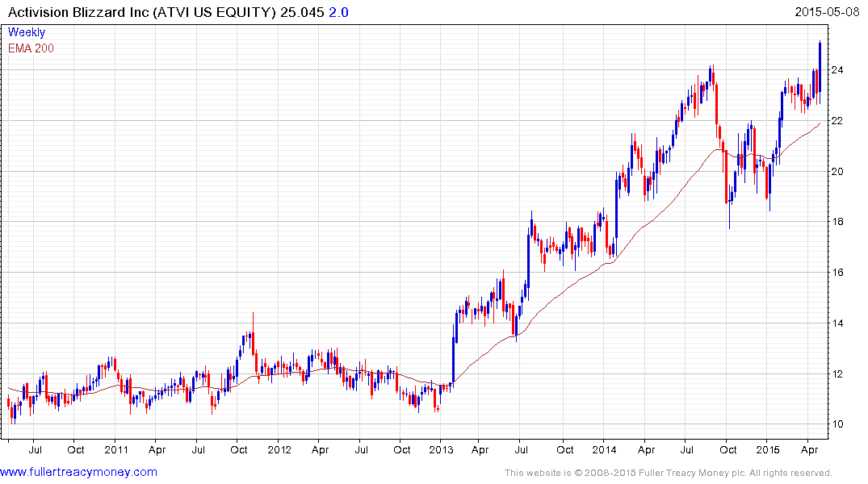This screenshot has width=868, height=484.
Task: Click the blue Weekly interval label
Action: click(26, 32)
